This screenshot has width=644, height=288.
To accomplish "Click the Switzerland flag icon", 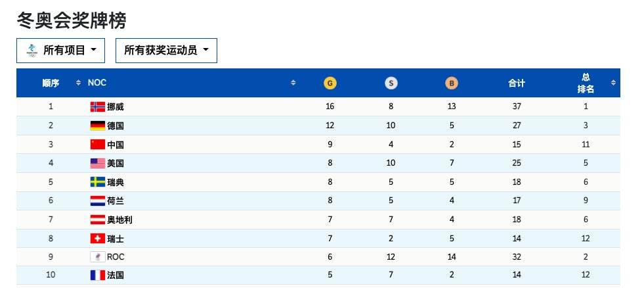I will (97, 238).
